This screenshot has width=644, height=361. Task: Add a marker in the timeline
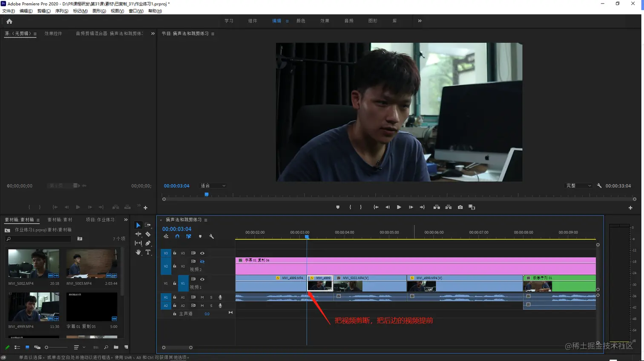coord(200,237)
